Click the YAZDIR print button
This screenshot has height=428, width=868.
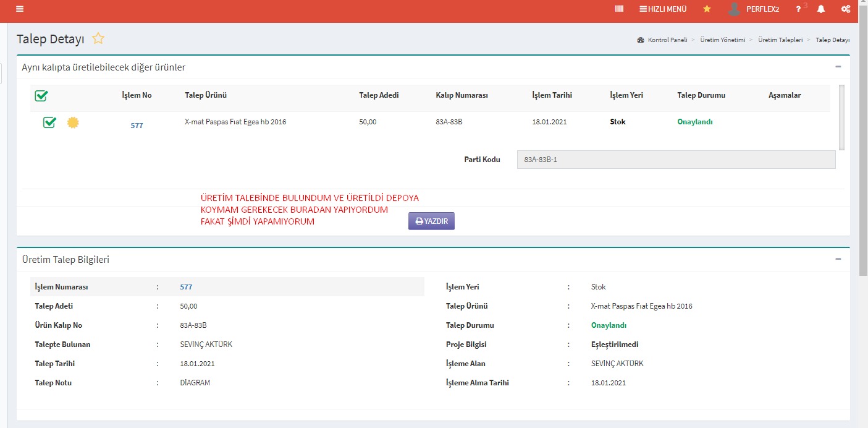[x=431, y=221]
